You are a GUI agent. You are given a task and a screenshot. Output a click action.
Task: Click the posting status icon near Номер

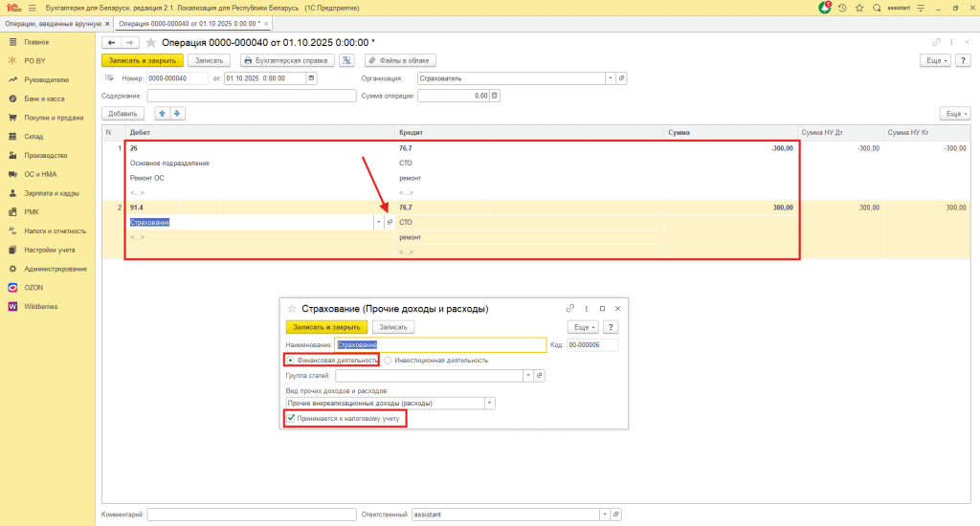(x=109, y=78)
